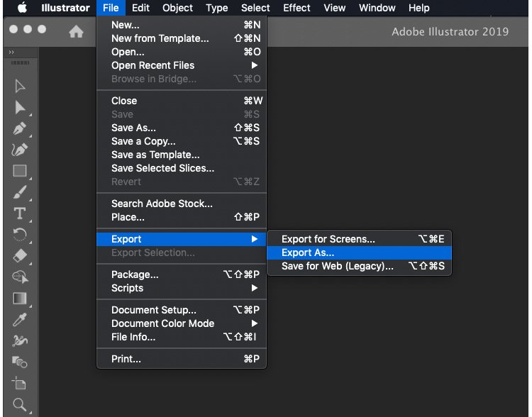Image resolution: width=532 pixels, height=417 pixels.
Task: Expand Open Recent Files submenu
Action: pos(182,65)
